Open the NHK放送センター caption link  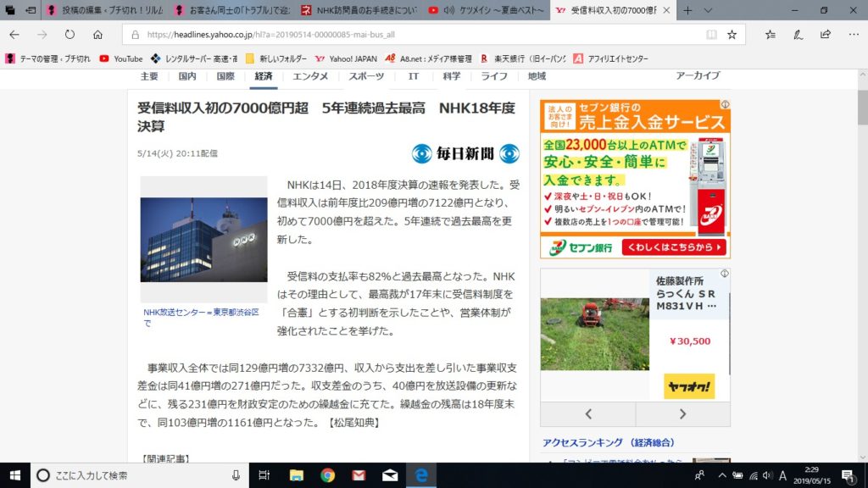click(x=201, y=318)
